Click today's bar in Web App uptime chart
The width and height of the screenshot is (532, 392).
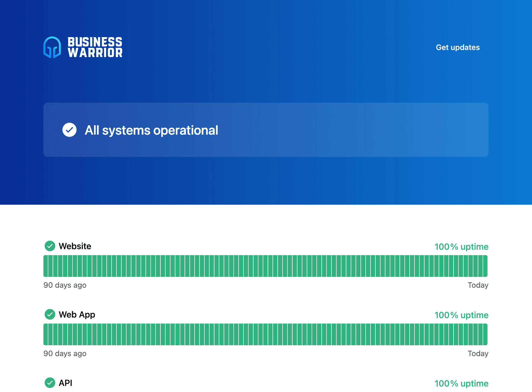click(x=485, y=334)
